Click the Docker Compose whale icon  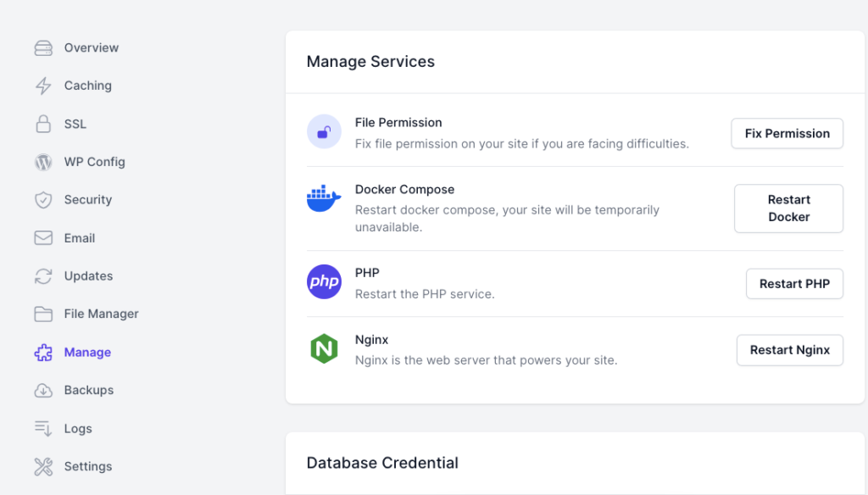click(323, 201)
